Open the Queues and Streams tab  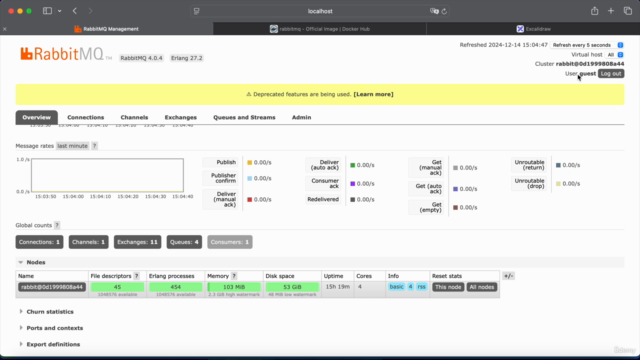(x=244, y=117)
